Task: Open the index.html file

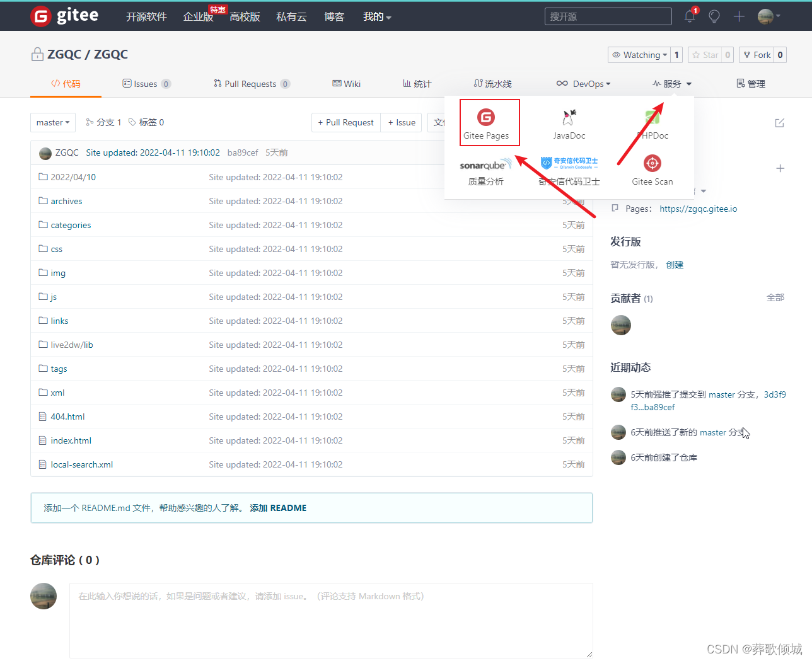Action: click(x=71, y=440)
